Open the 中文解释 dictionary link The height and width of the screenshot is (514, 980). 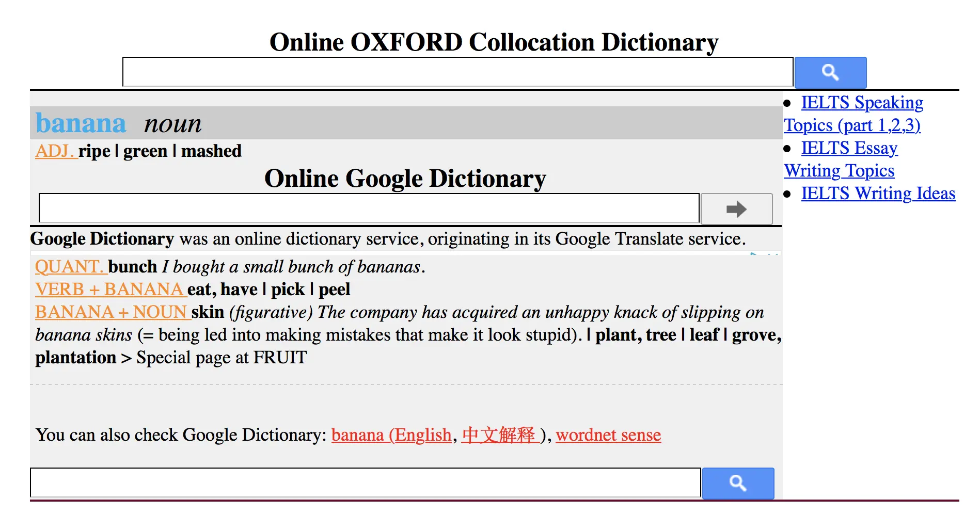pyautogui.click(x=500, y=435)
